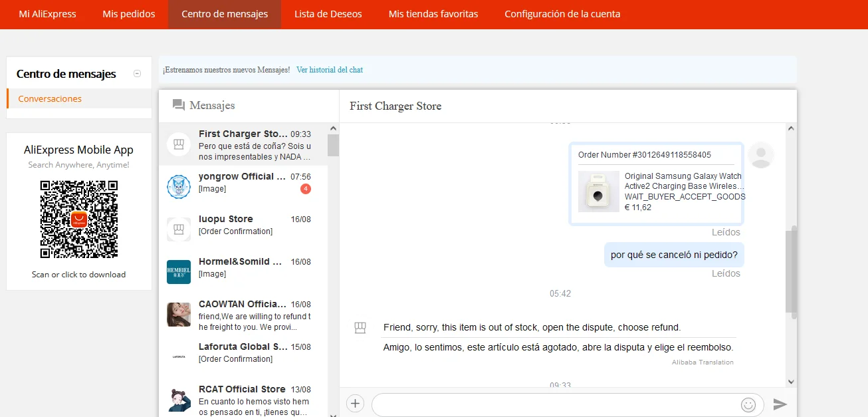Viewport: 868px width, 417px height.
Task: Click the seller shop icon beside reply
Action: coord(360,327)
